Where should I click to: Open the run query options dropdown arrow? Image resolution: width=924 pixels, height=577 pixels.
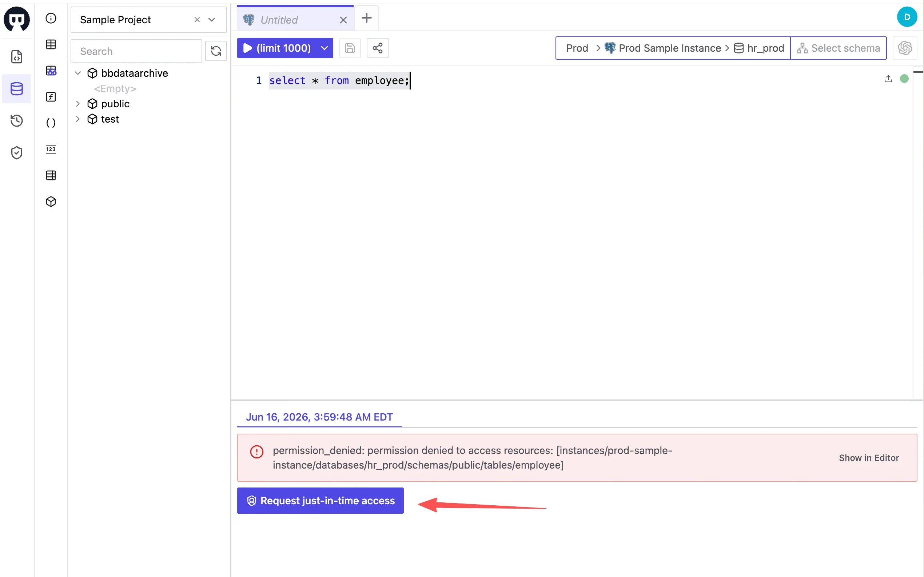pos(324,48)
